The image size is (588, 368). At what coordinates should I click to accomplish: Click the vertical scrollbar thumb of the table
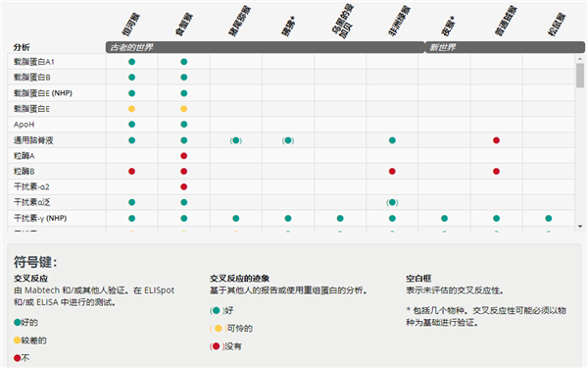coord(580,76)
